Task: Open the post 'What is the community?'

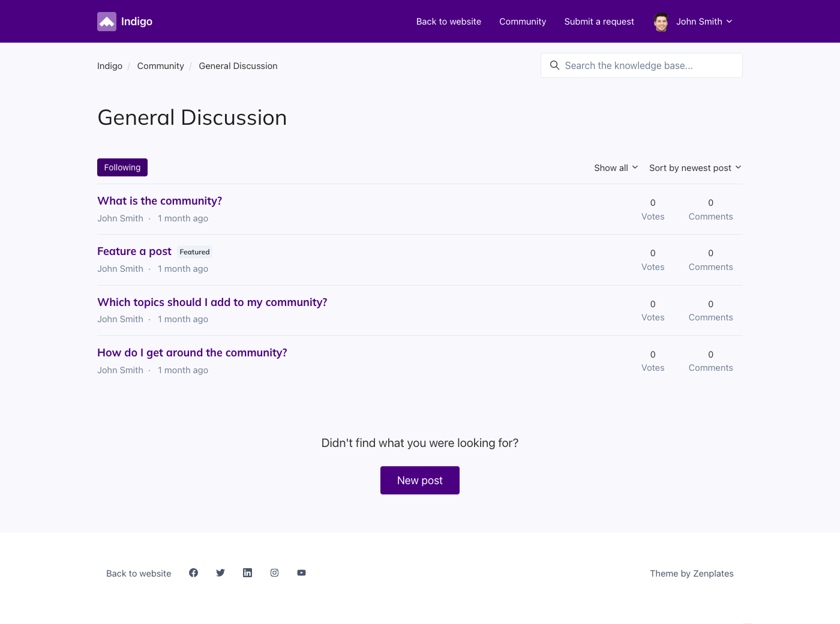Action: click(x=160, y=201)
